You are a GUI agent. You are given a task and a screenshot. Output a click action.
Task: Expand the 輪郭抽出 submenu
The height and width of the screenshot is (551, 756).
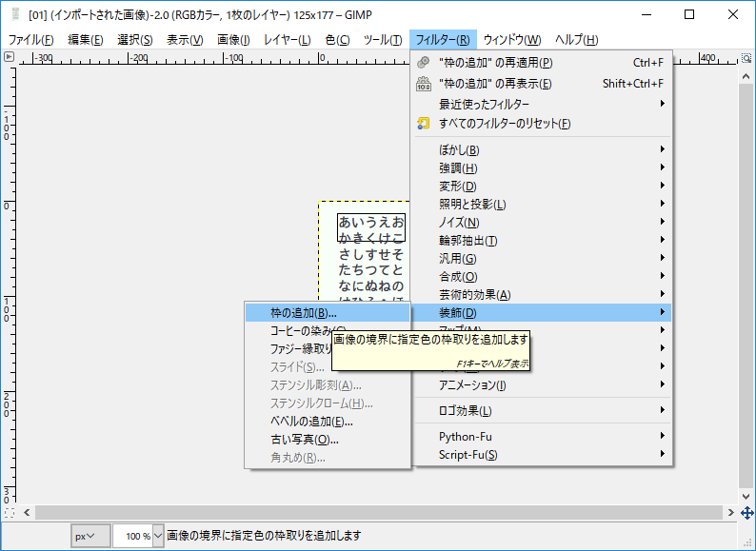(541, 240)
